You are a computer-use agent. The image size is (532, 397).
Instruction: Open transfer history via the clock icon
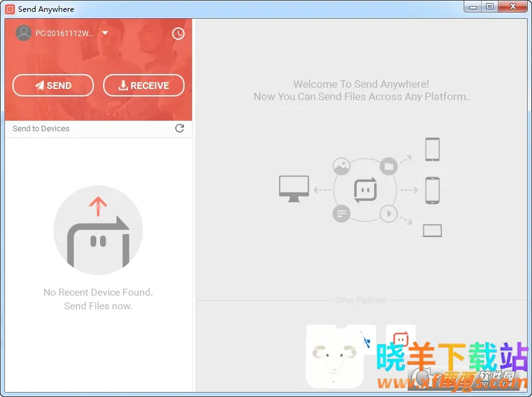[178, 34]
